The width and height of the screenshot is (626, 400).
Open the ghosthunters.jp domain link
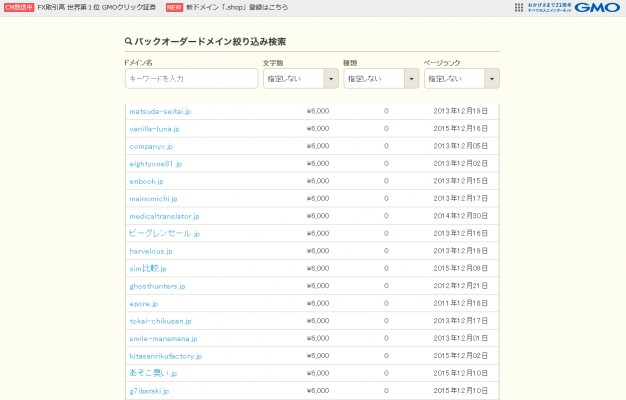[157, 286]
